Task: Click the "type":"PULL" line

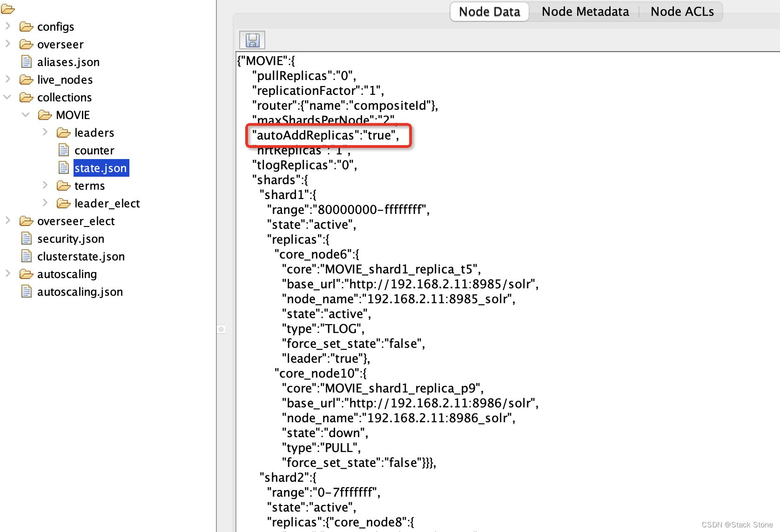Action: pyautogui.click(x=321, y=448)
